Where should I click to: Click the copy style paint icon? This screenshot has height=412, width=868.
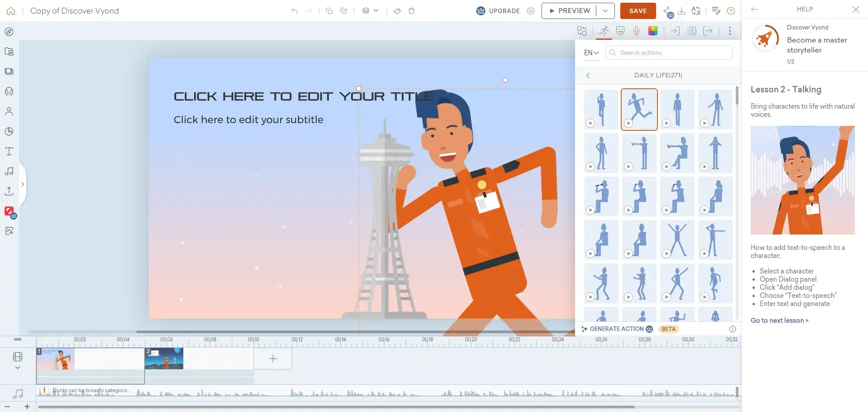point(397,11)
